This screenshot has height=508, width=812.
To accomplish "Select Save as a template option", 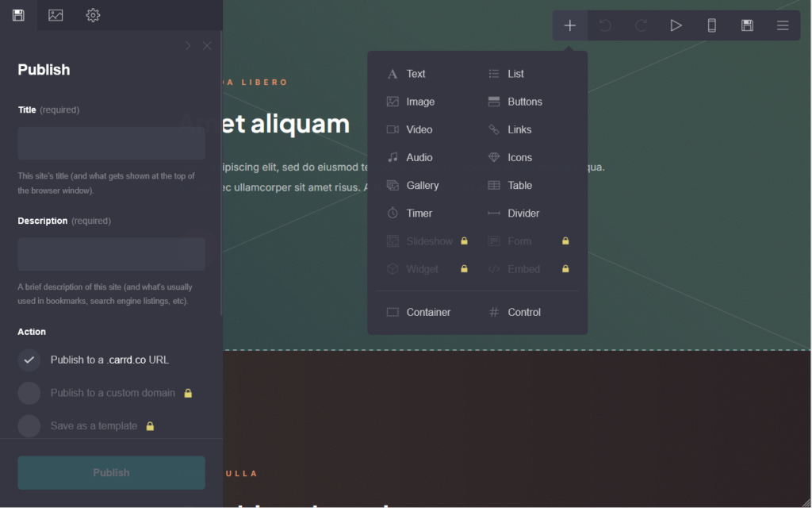I will pos(86,426).
